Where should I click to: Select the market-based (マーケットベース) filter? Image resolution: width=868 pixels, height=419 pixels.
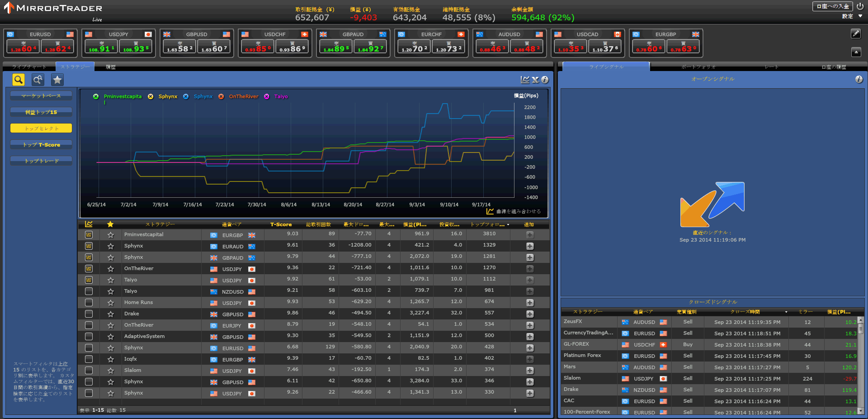[x=41, y=96]
